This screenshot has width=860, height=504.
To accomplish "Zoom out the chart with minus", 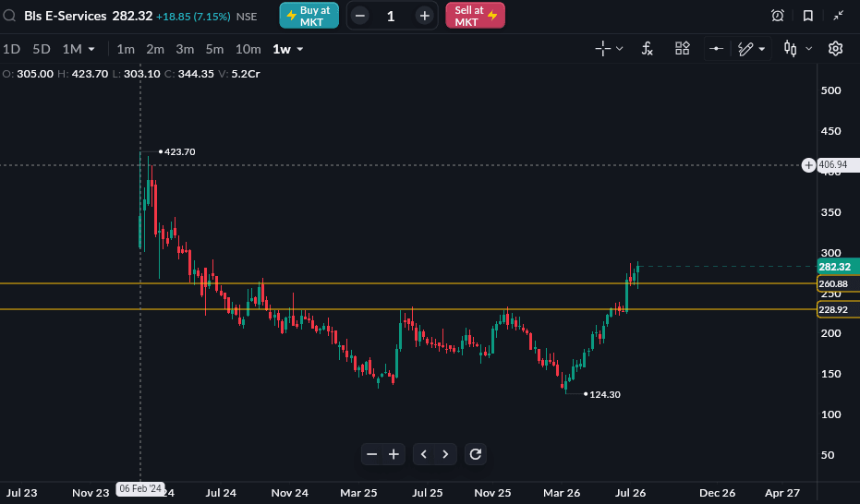I will (x=372, y=454).
